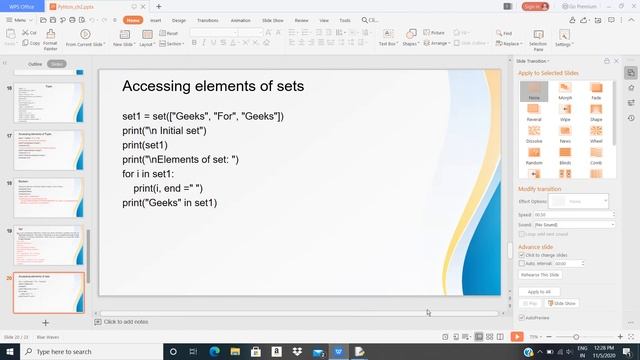This screenshot has width=640, height=360.
Task: Click Slide Show button in transition pane
Action: (x=562, y=303)
